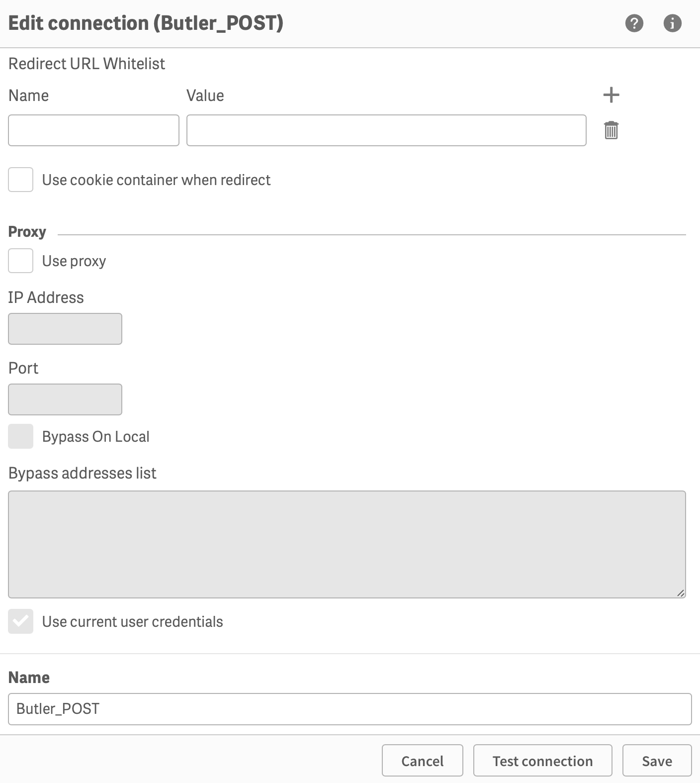Click the whitelist Name input field

click(x=93, y=130)
